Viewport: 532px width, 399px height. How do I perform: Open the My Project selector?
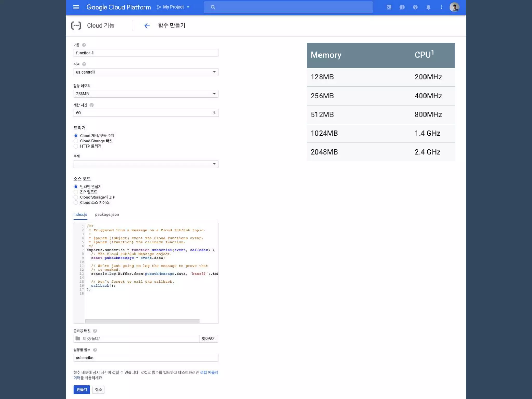[173, 7]
